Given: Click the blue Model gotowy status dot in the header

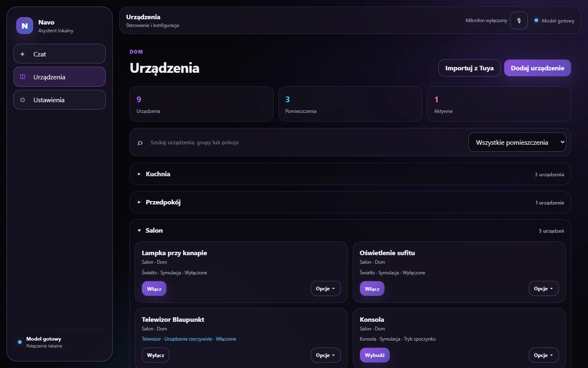Looking at the screenshot, I should pyautogui.click(x=536, y=20).
